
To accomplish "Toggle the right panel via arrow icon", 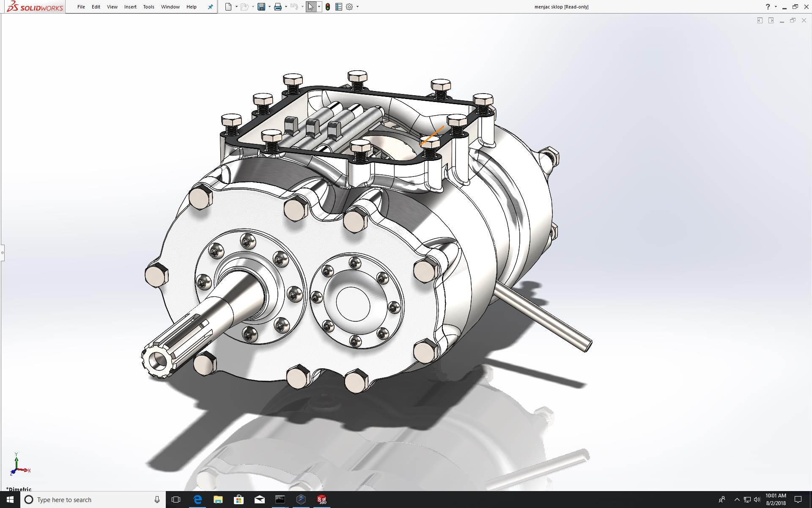I will 771,20.
